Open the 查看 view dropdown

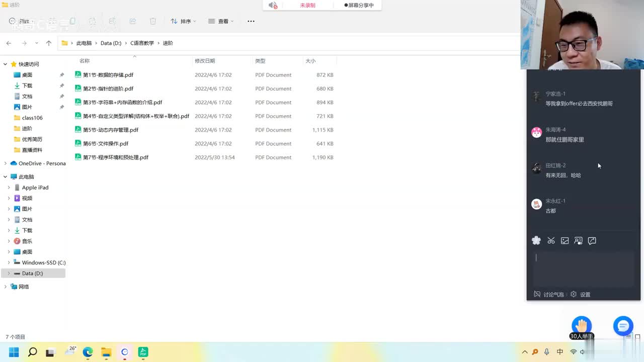pyautogui.click(x=221, y=21)
